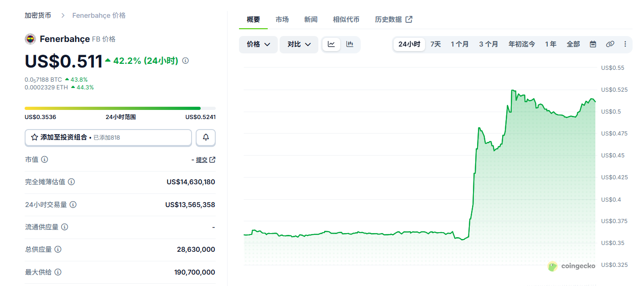The width and height of the screenshot is (644, 286).
Task: Switch to candlestick chart view icon
Action: coord(350,44)
